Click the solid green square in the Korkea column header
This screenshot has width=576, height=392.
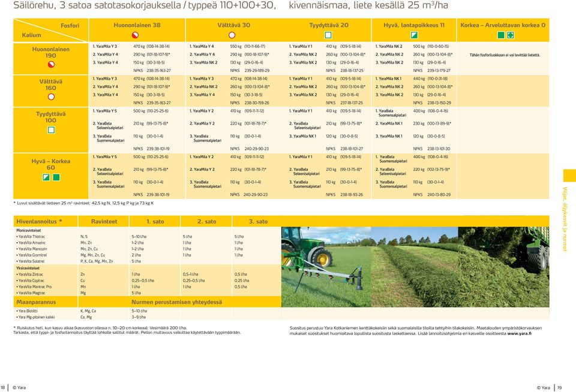[500, 35]
